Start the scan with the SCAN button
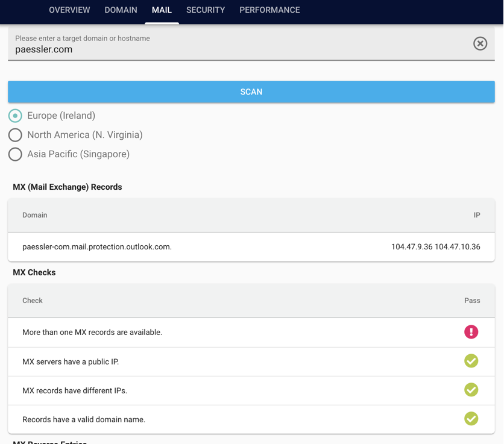This screenshot has height=444, width=504. (251, 92)
